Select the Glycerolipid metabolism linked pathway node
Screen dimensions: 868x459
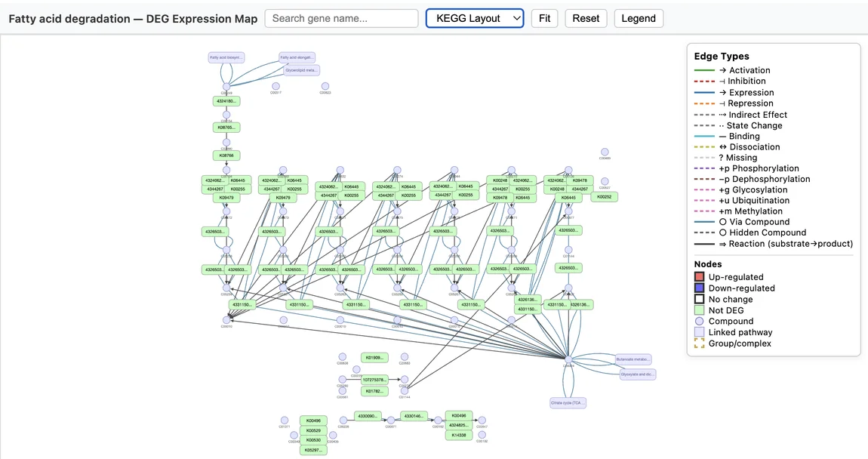pos(302,70)
